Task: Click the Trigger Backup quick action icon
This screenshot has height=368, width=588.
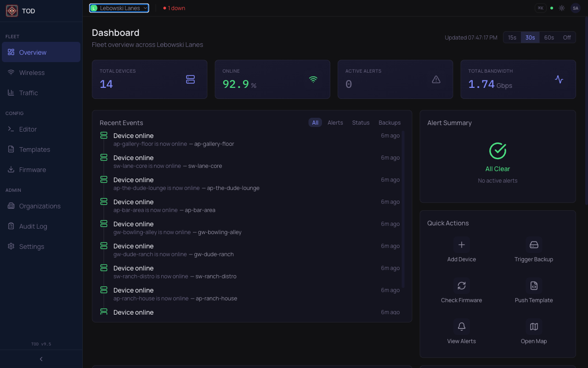Action: [534, 244]
